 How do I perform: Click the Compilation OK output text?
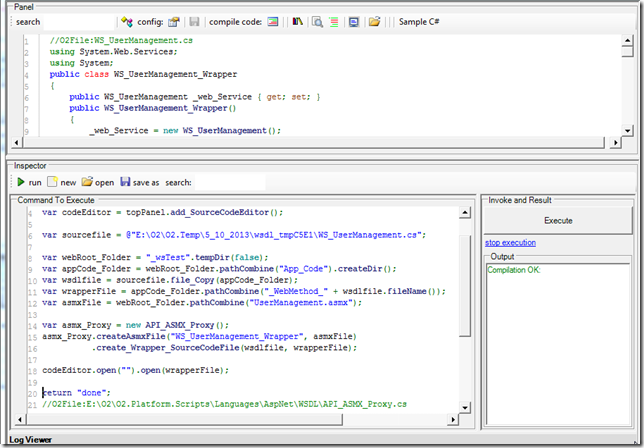tap(513, 270)
